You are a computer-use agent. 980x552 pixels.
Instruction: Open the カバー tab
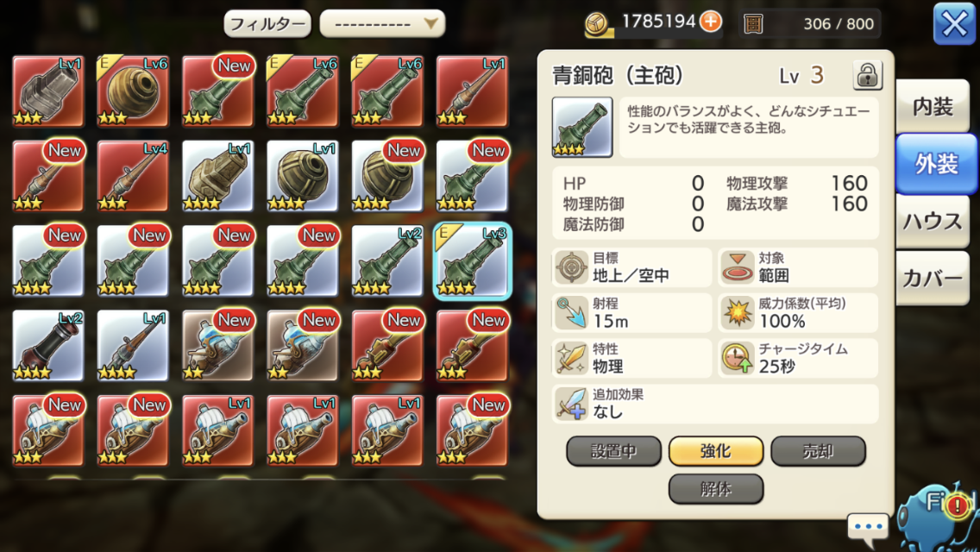pyautogui.click(x=933, y=279)
